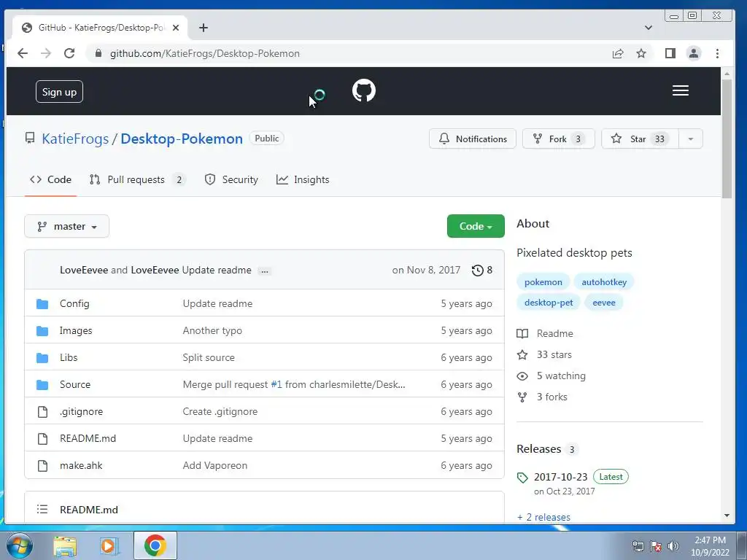Select the eevee topic tag
This screenshot has width=747, height=560.
tap(603, 303)
